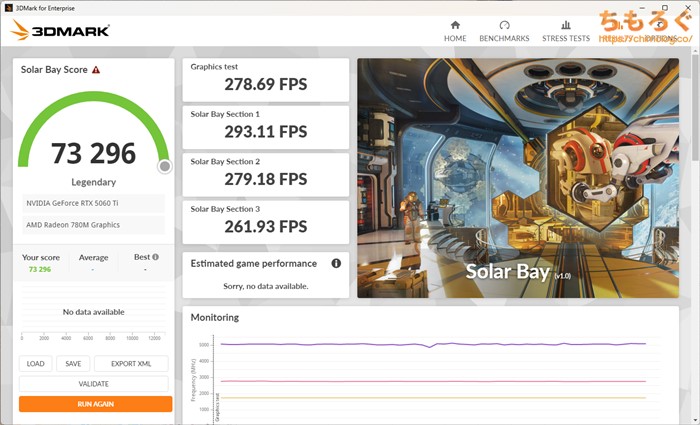Open the Estimated game performance info icon
This screenshot has width=700, height=425.
click(336, 263)
